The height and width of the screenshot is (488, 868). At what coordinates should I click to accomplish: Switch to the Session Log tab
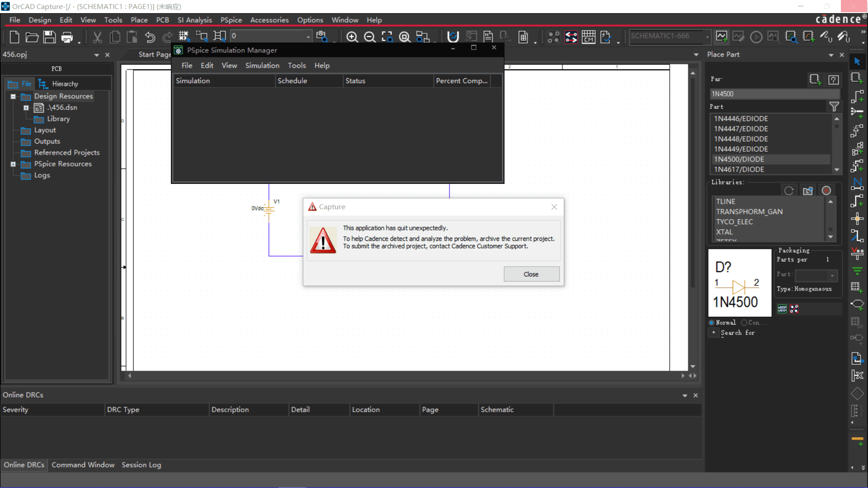tap(141, 465)
